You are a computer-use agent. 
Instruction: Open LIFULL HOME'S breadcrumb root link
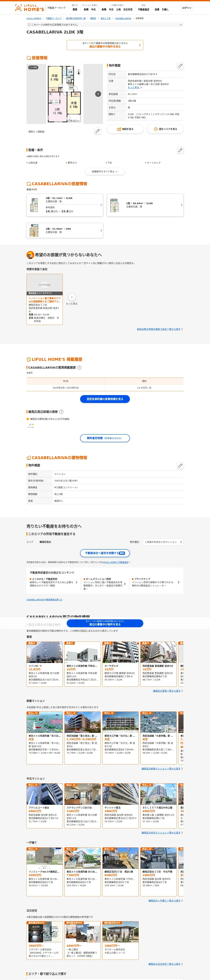[x=34, y=18]
